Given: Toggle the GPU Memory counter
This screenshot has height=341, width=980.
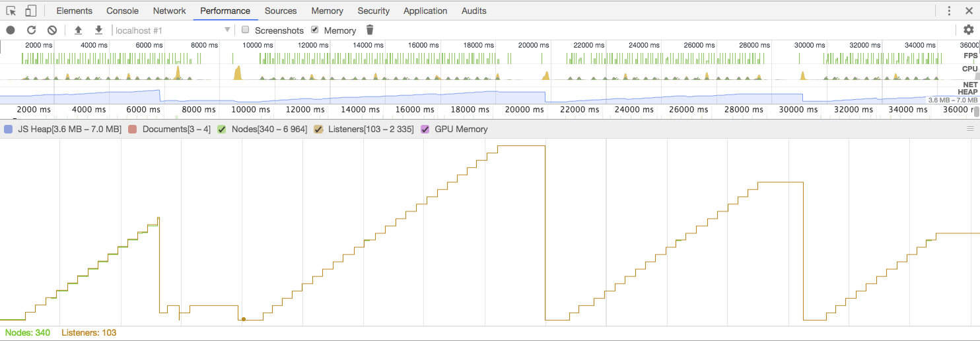Looking at the screenshot, I should pos(425,129).
